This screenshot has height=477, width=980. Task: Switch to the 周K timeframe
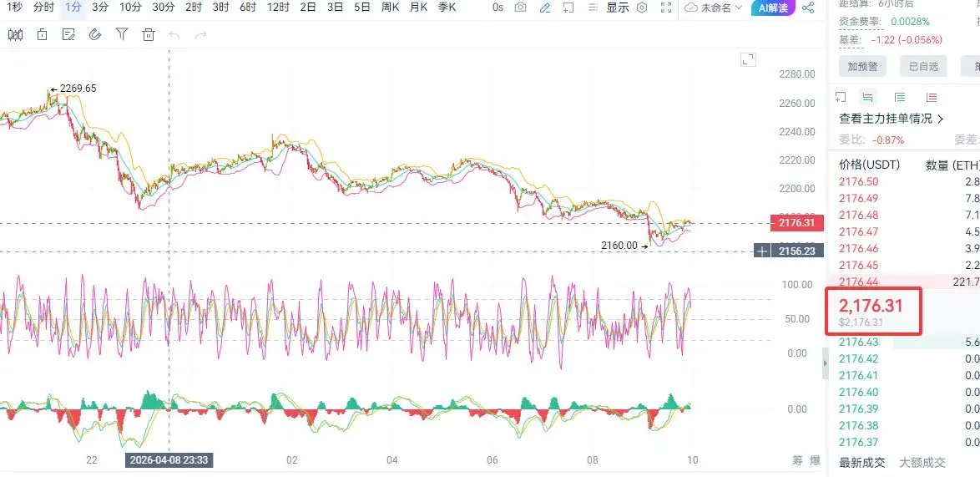[391, 8]
